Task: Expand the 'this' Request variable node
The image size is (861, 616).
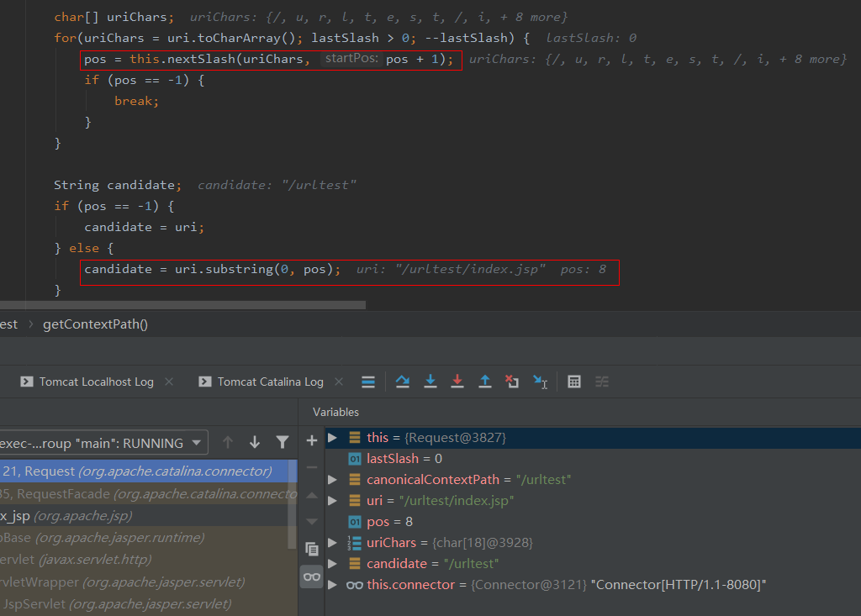Action: coord(332,438)
